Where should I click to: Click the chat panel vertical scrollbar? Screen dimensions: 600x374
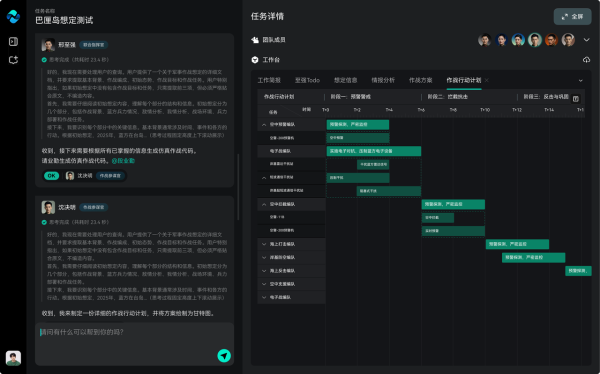[238, 187]
